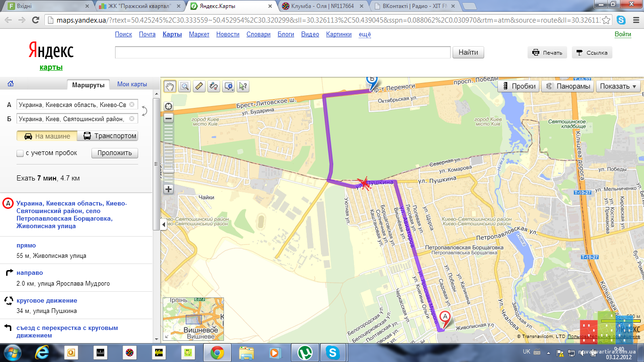Open 'Почта' in Yandex services menu
The width and height of the screenshot is (644, 362).
147,34
